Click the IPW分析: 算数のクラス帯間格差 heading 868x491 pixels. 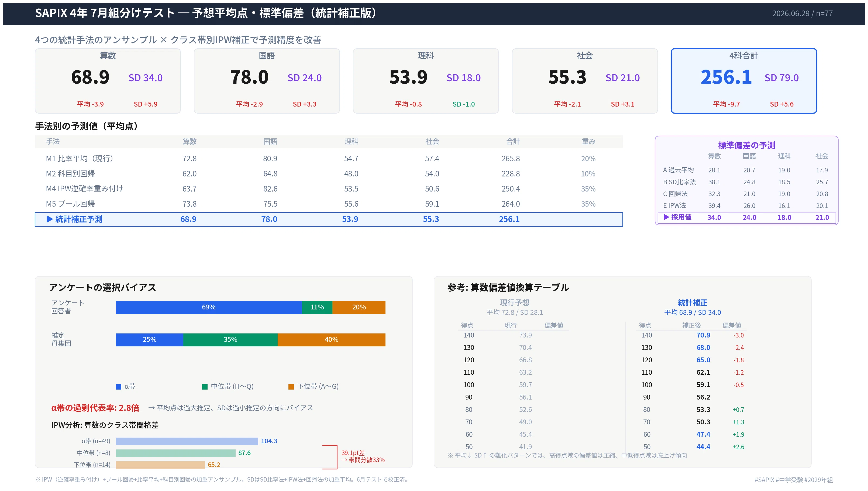tap(105, 425)
